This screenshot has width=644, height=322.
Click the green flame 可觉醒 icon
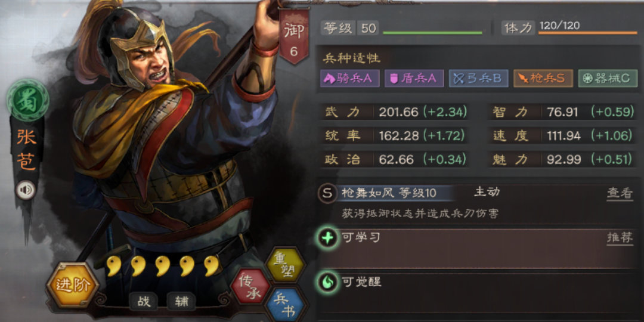pyautogui.click(x=328, y=283)
